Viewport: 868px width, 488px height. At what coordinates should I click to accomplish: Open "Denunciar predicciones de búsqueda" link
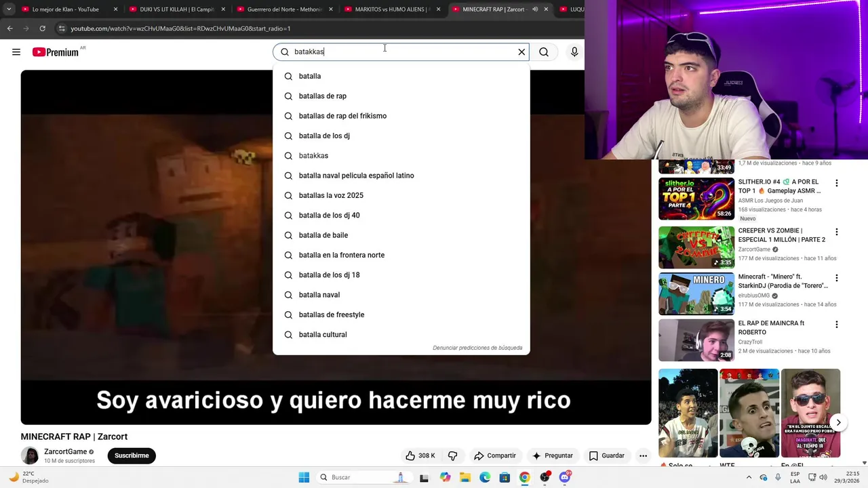[x=477, y=348]
